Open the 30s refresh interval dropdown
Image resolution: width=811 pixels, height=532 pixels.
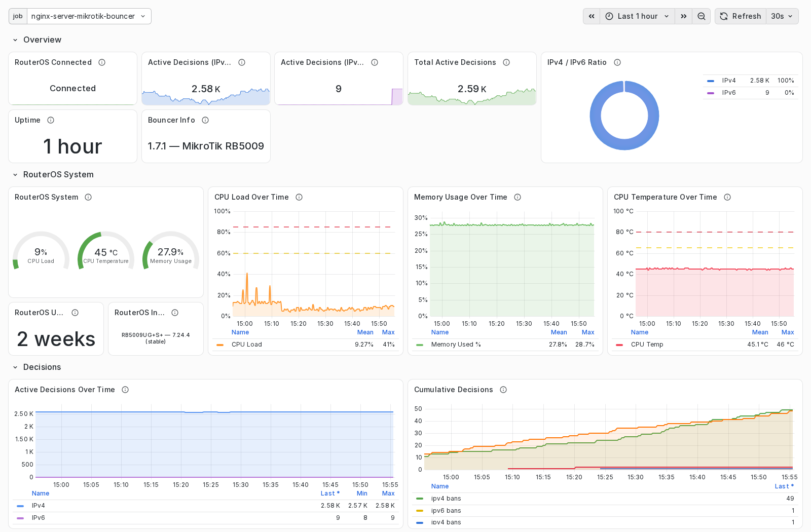pyautogui.click(x=782, y=16)
